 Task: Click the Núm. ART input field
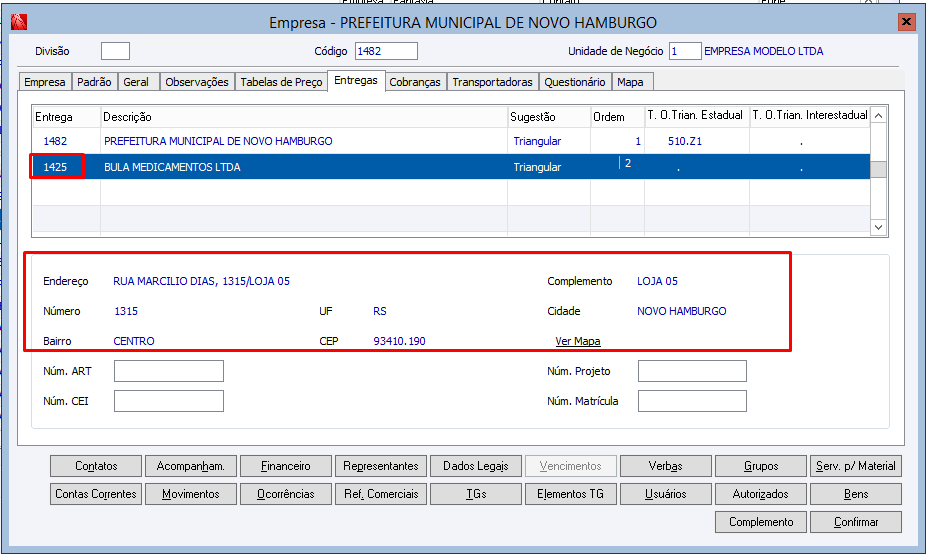click(x=169, y=371)
